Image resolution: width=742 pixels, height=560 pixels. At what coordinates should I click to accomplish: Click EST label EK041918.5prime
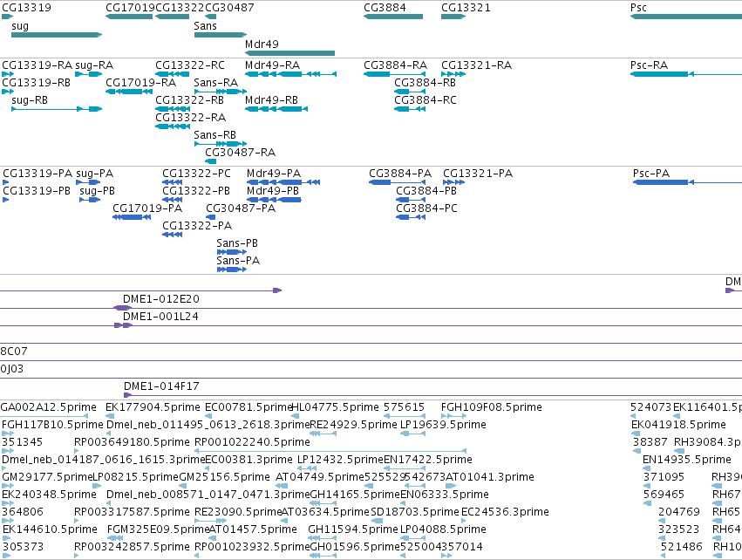click(678, 425)
